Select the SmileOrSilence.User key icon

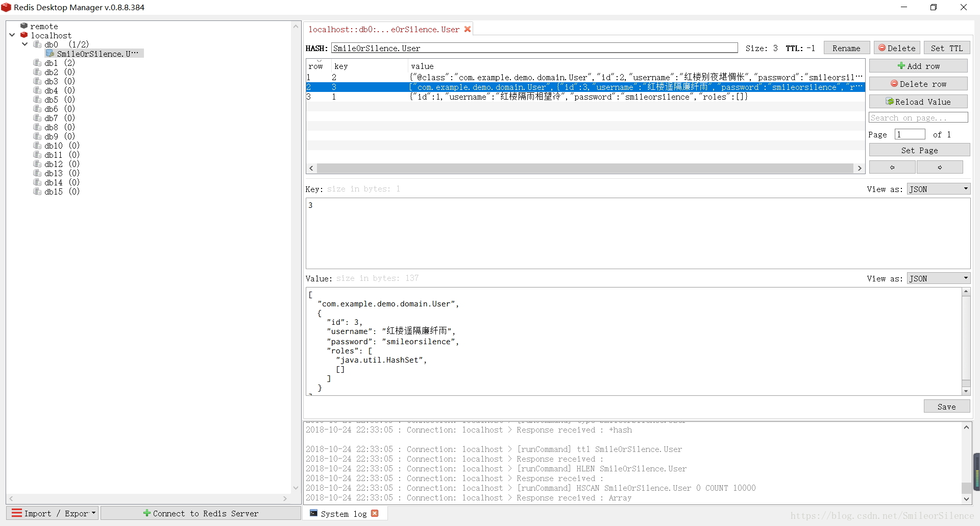50,54
